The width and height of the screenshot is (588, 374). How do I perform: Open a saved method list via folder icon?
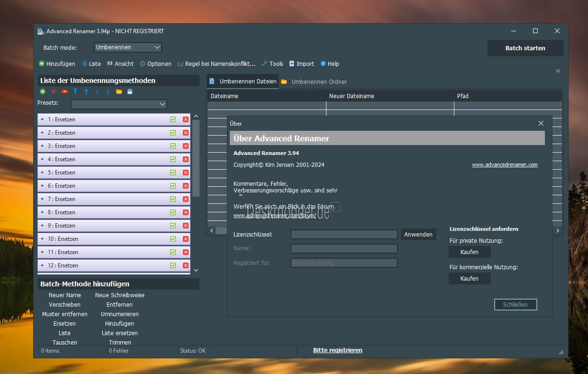pyautogui.click(x=119, y=91)
